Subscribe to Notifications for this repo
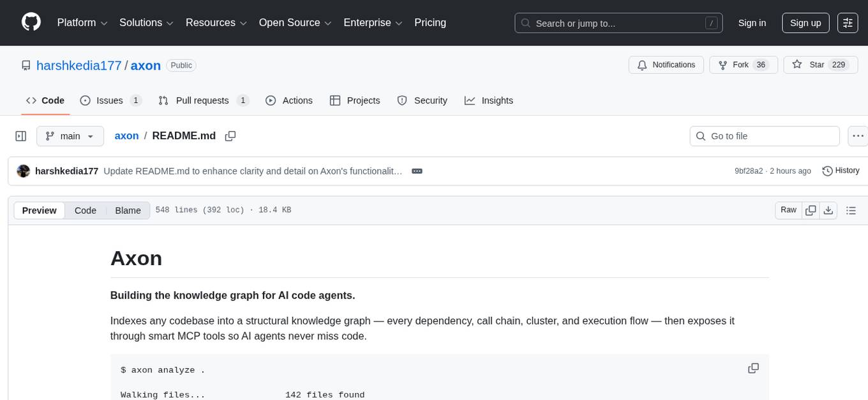Screen dimensions: 868x400 tap(666, 65)
